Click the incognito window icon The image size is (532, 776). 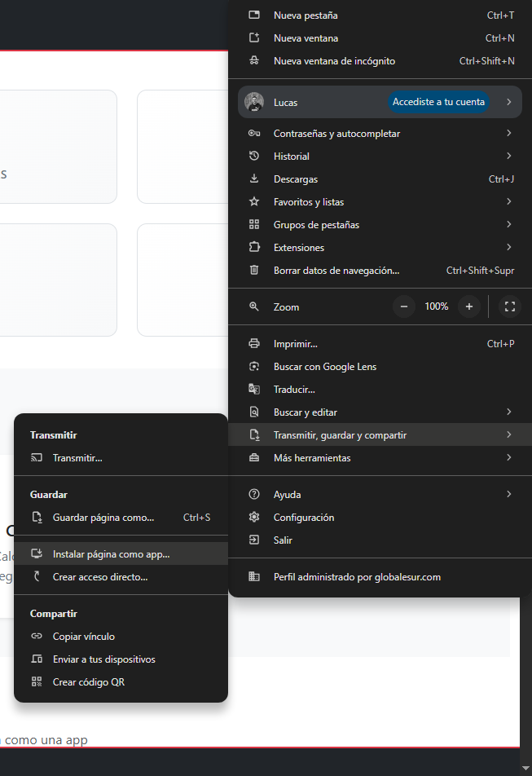pyautogui.click(x=254, y=61)
